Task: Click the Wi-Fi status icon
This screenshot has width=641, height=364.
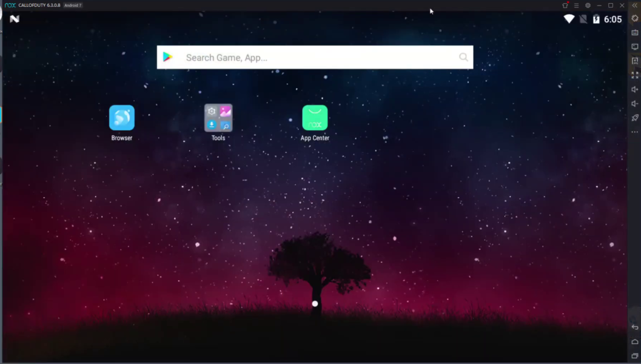Action: 568,19
